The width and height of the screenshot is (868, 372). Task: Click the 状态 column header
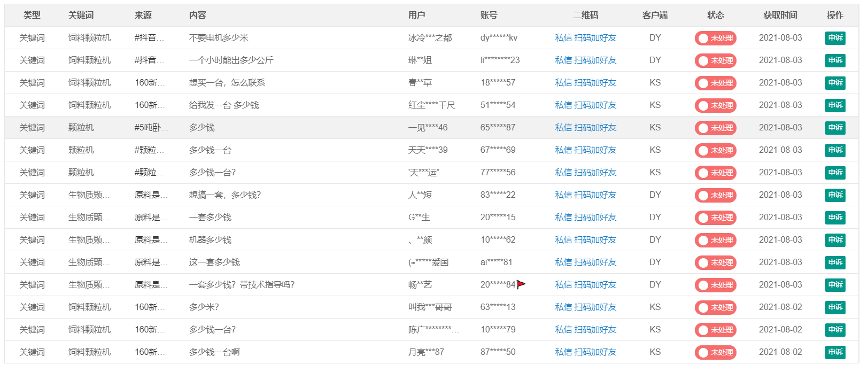[x=715, y=15]
